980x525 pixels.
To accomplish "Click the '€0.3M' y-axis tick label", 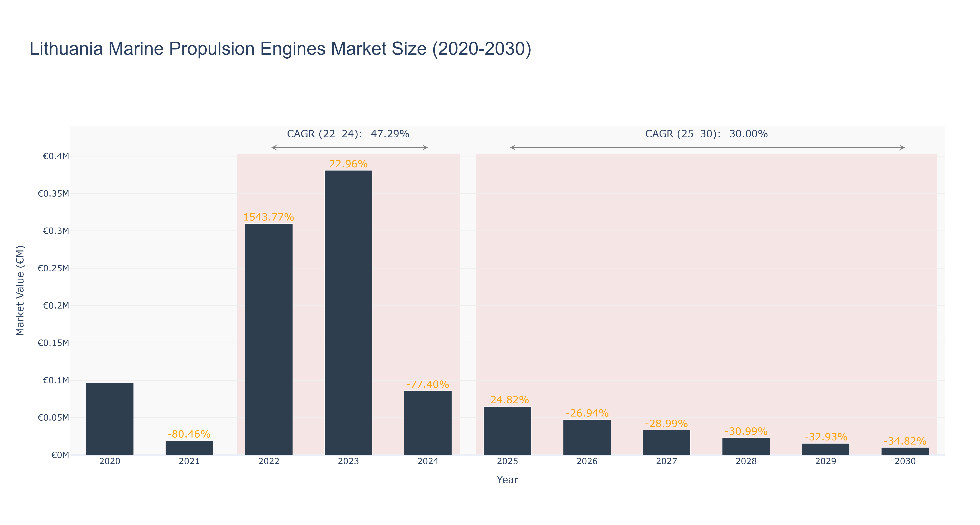I will [x=56, y=231].
